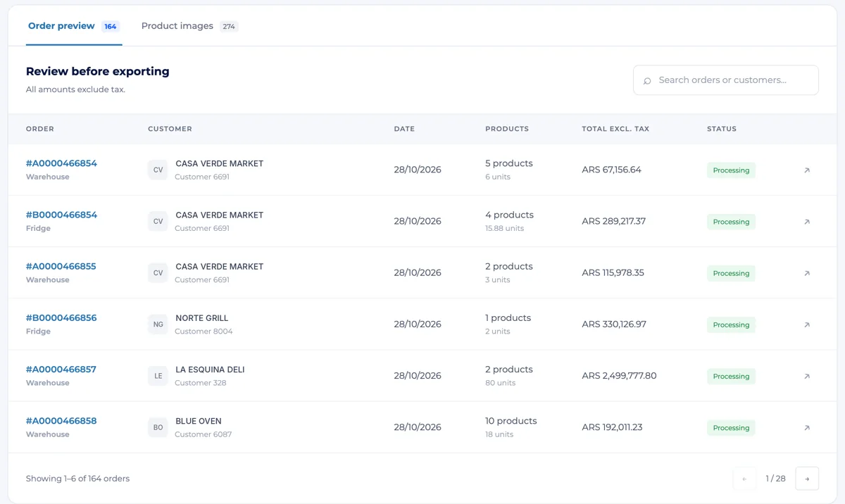Click CV avatar in order #B0000466854 row
The height and width of the screenshot is (504, 845).
coord(158,221)
